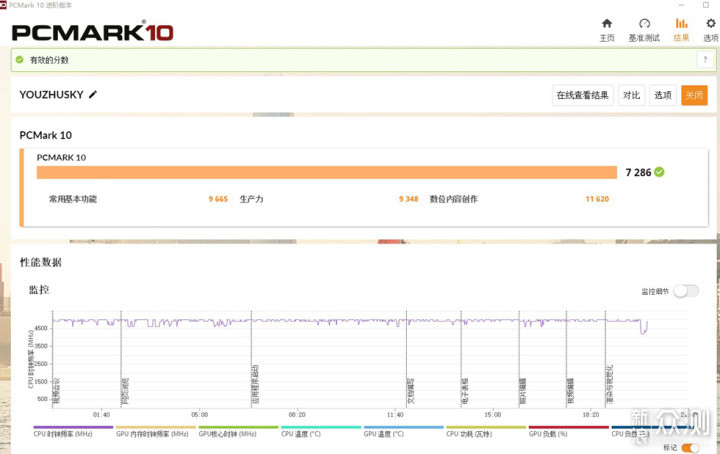Click the 应用程序启动 marker in chart
Screen dimensions: 720x454
click(x=255, y=384)
